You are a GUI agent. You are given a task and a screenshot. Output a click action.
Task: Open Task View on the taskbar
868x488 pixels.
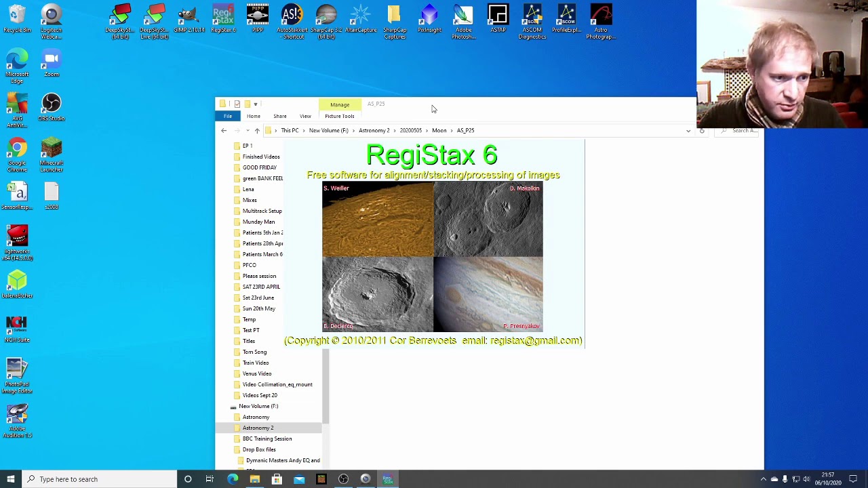(x=210, y=479)
